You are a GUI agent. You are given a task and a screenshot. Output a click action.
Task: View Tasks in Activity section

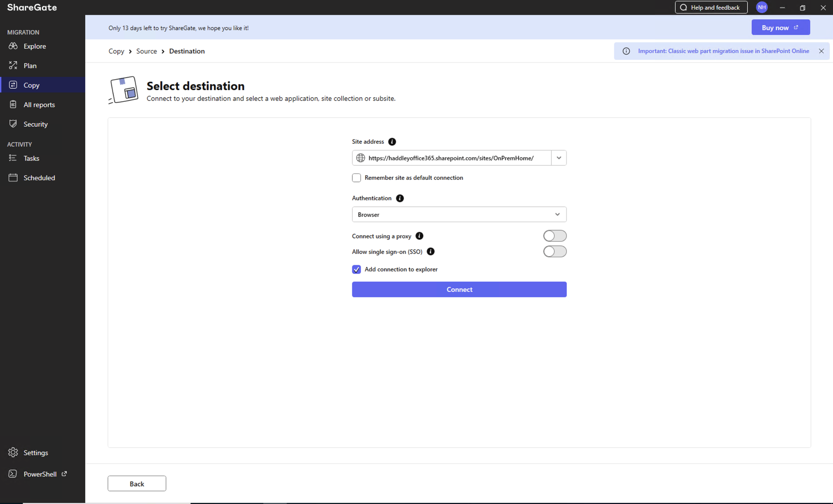pos(43,158)
